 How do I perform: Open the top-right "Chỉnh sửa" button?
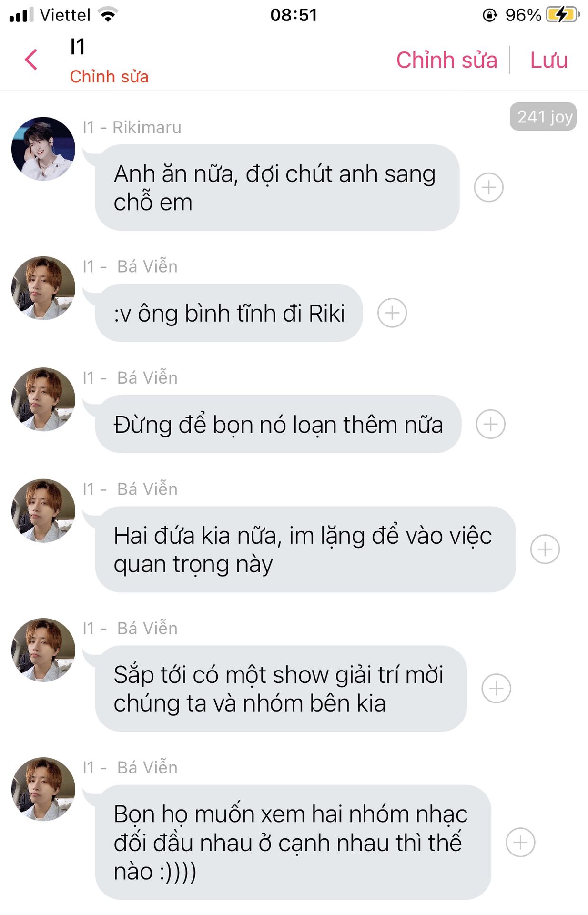tap(446, 60)
